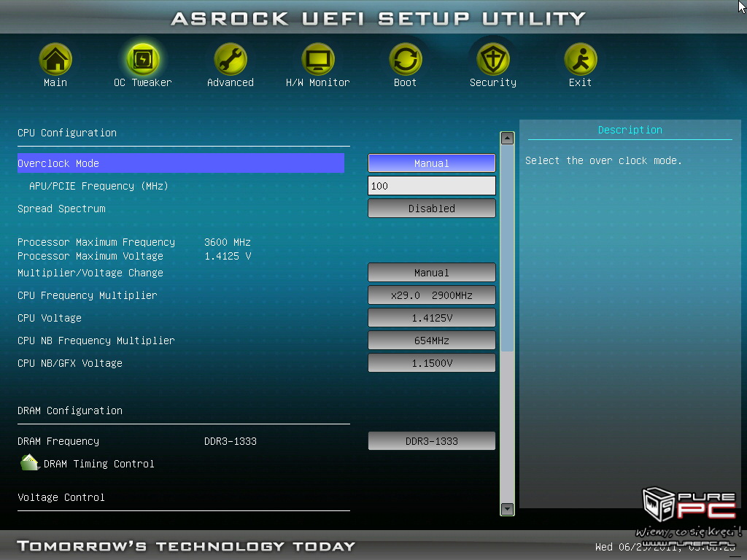Switch to the Boot tab label

pyautogui.click(x=406, y=82)
